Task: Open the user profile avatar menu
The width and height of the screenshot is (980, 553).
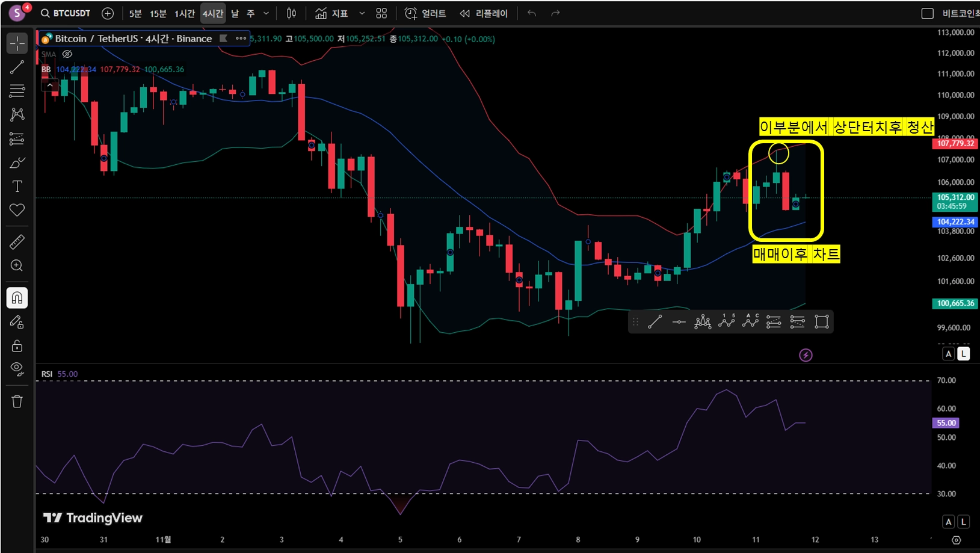Action: tap(17, 12)
